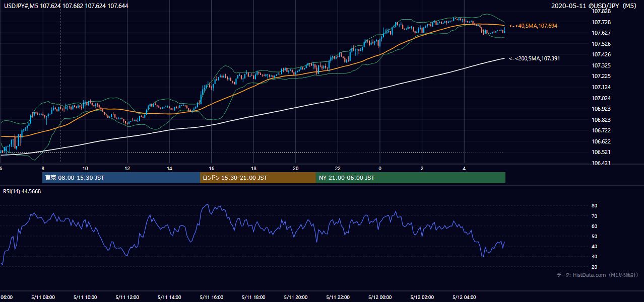Click the 5/12 02:00 time label
Image resolution: width=644 pixels, height=302 pixels.
click(x=422, y=297)
